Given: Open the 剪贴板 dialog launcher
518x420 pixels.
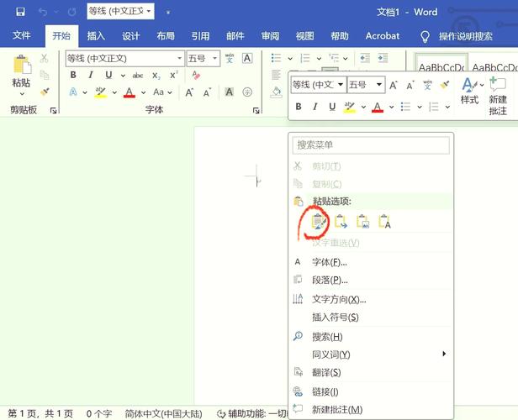Looking at the screenshot, I should [x=53, y=110].
